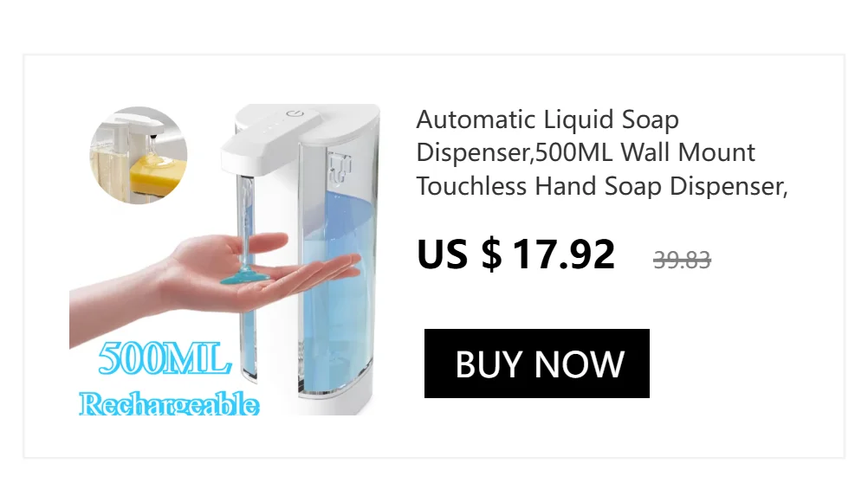Select the US $17.92 sale price
Image resolution: width=868 pixels, height=502 pixels.
515,254
